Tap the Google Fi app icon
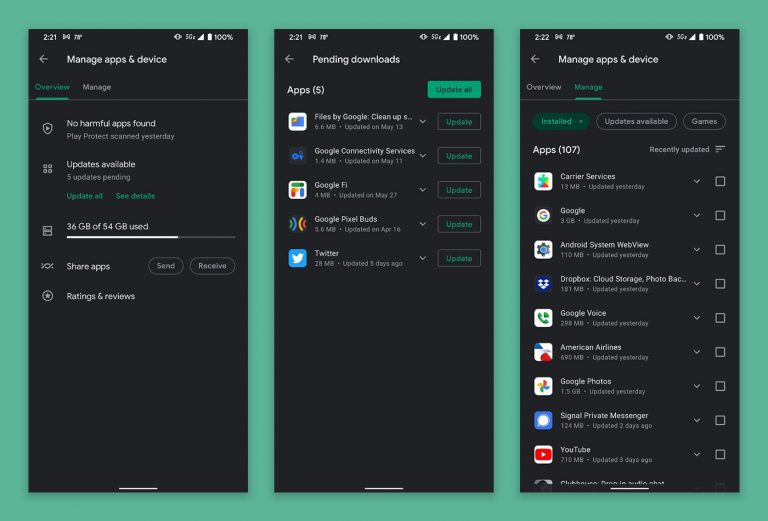Screen dimensions: 768x521 pos(297,190)
